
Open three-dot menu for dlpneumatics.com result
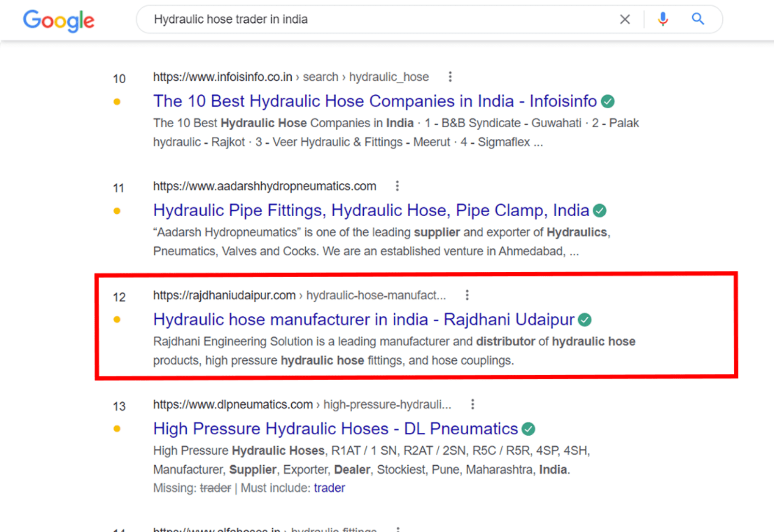click(x=473, y=404)
